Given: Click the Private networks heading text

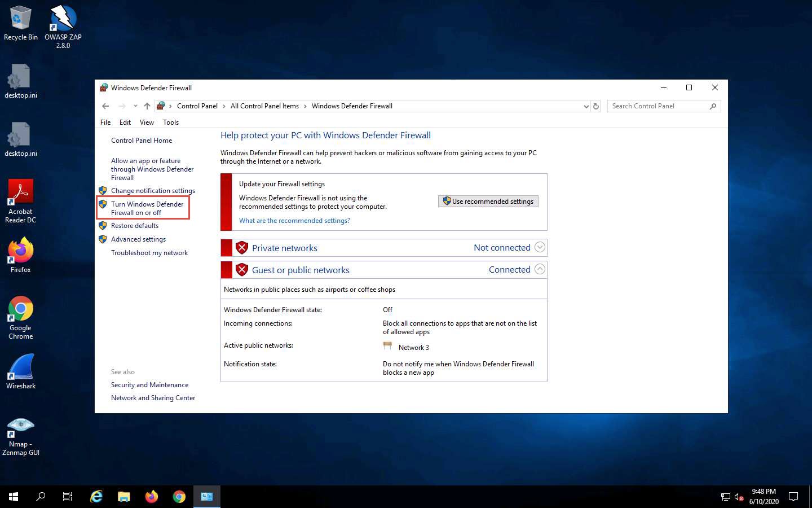Looking at the screenshot, I should click(285, 248).
